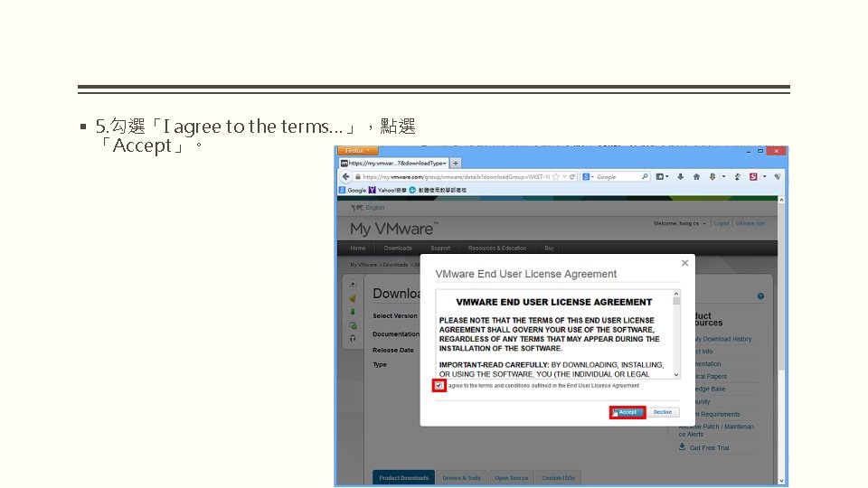Select the Product Downloads tab
This screenshot has height=488, width=868.
pyautogui.click(x=403, y=477)
